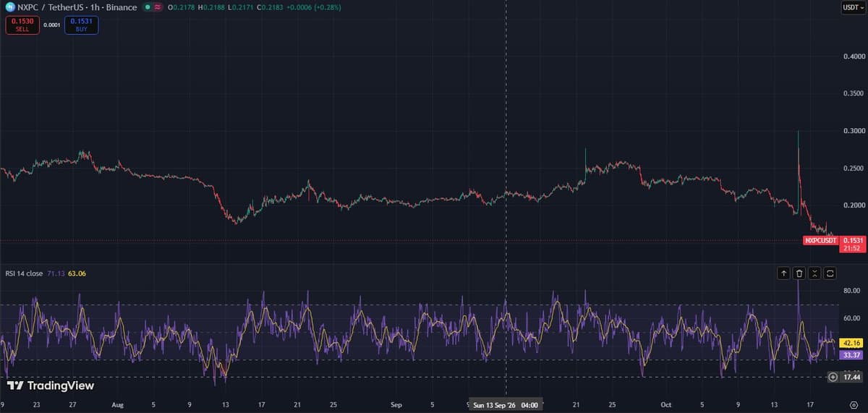Click the 0.1531 current price label
Image resolution: width=868 pixels, height=413 pixels.
(852, 239)
